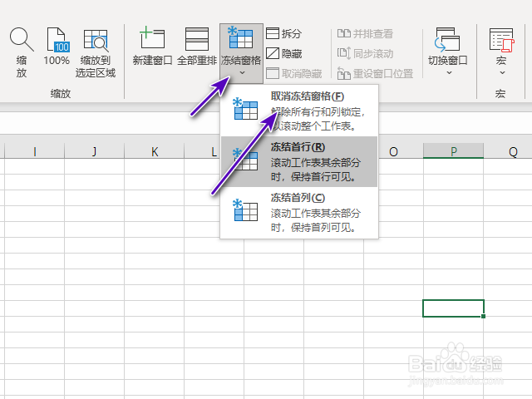Click Synchronous Scrolling (同步滚动)
Viewport: 532px width, 399px height.
pyautogui.click(x=365, y=53)
